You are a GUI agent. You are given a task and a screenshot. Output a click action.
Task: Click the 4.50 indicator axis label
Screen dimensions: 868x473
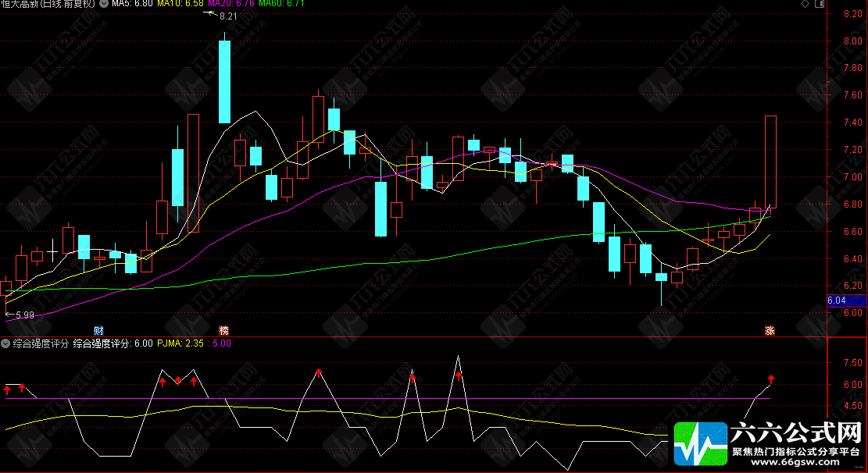(x=852, y=406)
